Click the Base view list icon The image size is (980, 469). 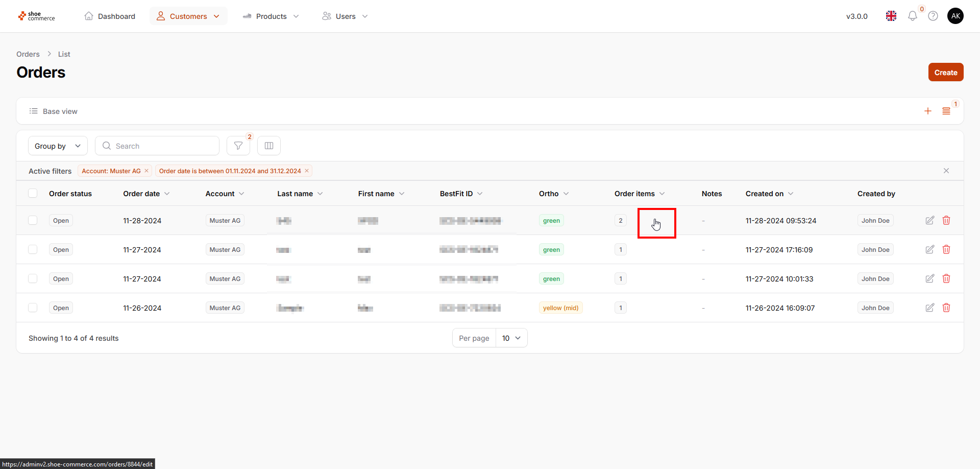point(34,111)
